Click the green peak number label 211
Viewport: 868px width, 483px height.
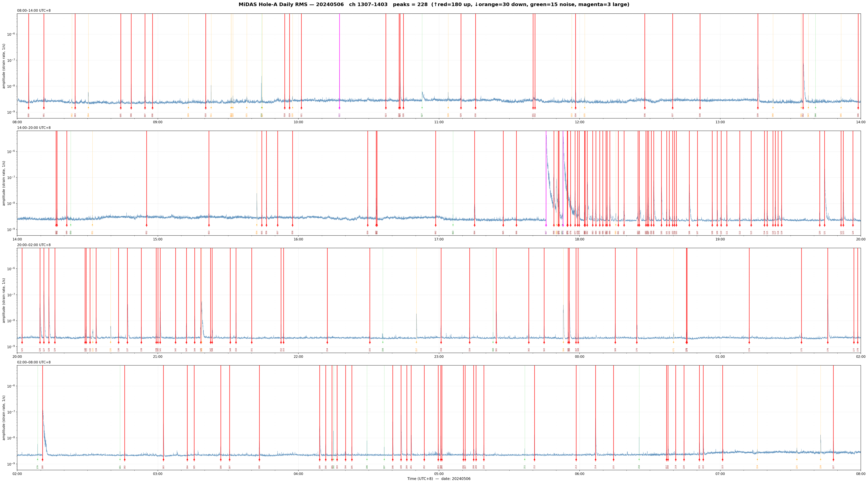point(525,467)
